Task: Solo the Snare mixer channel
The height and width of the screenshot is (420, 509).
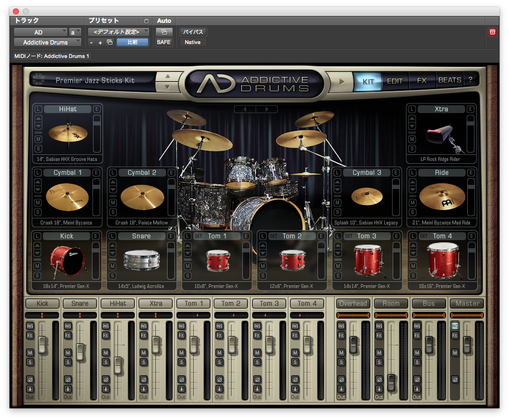Action: coord(68,362)
